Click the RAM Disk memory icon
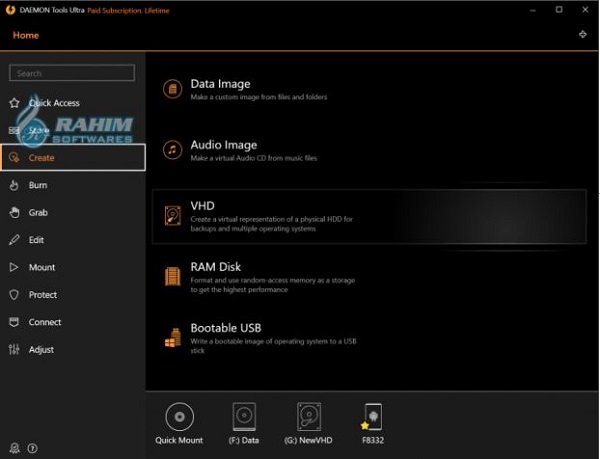 coord(173,277)
